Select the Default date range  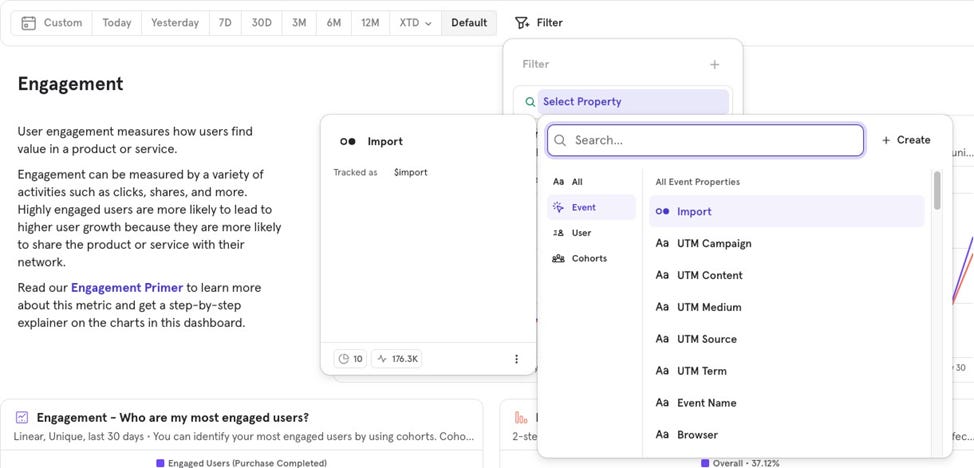469,23
